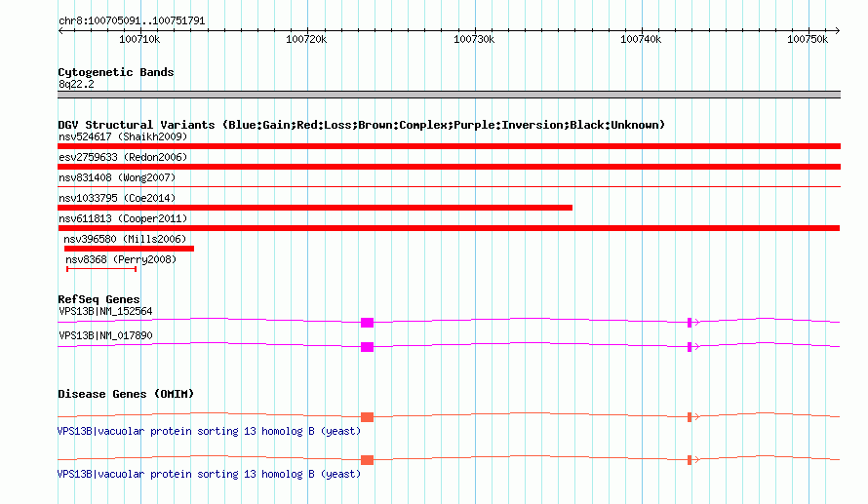This screenshot has width=868, height=504.
Task: Click the small magenta exon of NM_017890
Action: [x=690, y=347]
